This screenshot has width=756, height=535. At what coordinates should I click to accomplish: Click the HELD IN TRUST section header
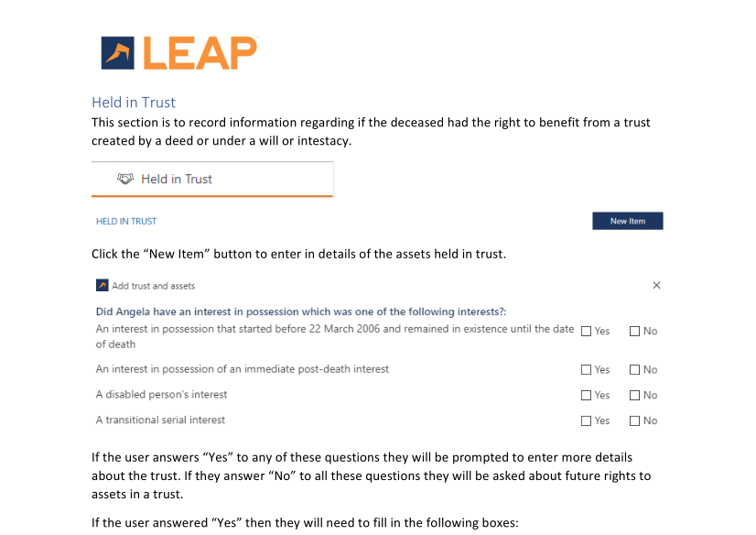(x=126, y=222)
